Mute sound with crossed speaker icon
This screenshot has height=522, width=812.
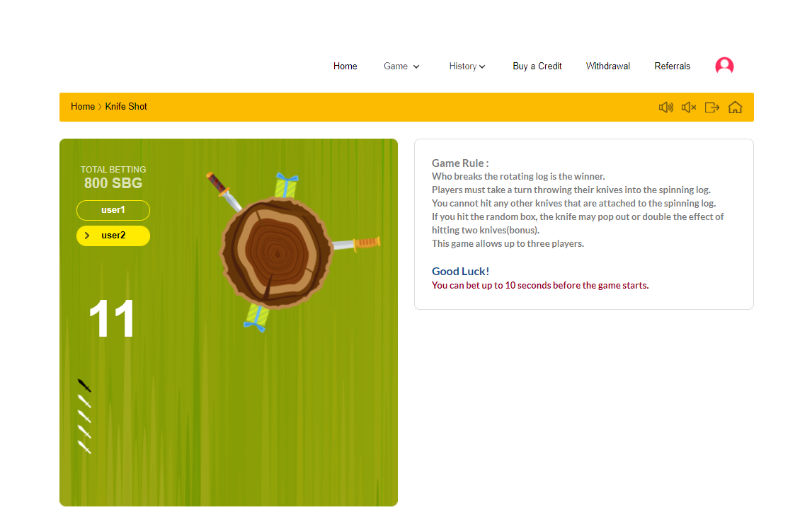689,107
